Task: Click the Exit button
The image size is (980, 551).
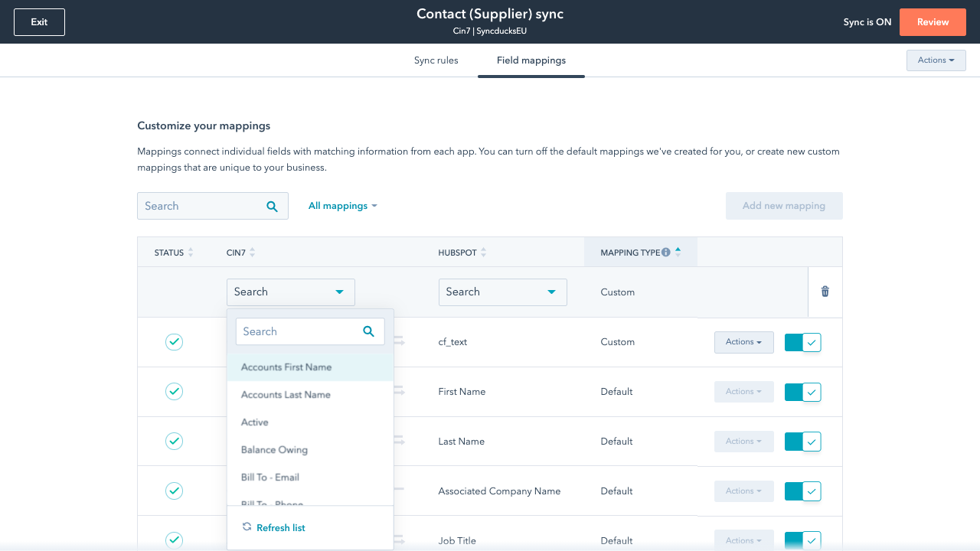Action: point(39,22)
